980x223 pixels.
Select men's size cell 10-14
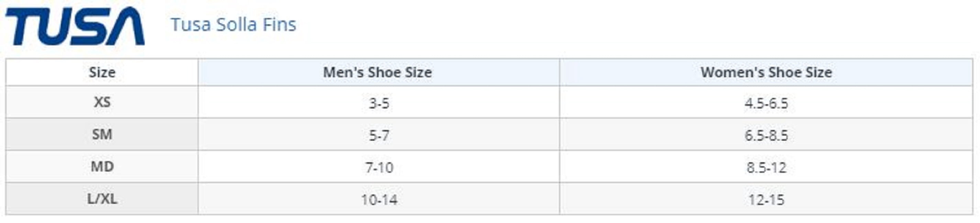(x=378, y=199)
